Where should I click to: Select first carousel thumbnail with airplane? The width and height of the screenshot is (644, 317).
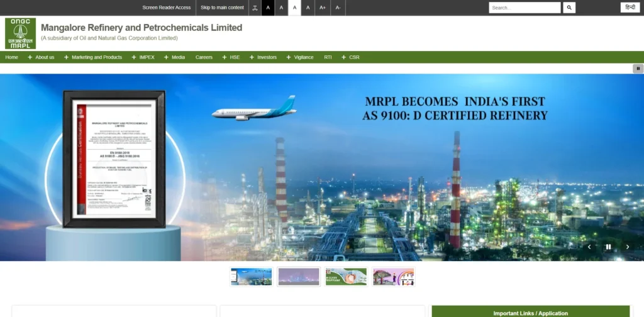point(252,277)
